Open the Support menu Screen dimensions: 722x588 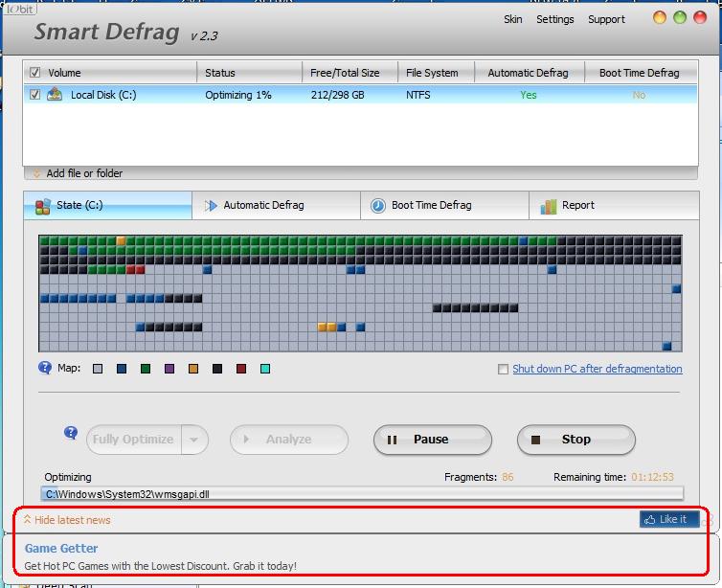click(606, 19)
